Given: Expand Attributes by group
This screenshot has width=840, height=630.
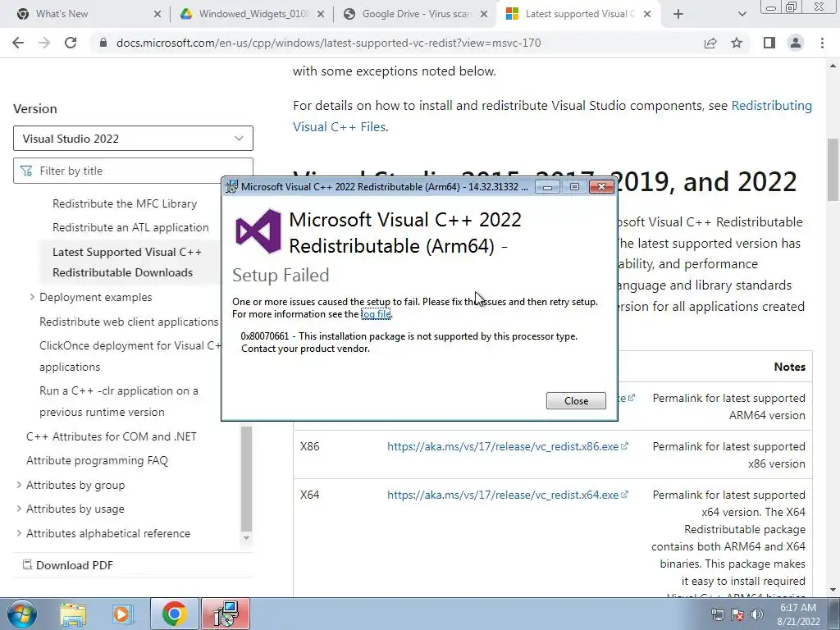Looking at the screenshot, I should click(x=19, y=485).
